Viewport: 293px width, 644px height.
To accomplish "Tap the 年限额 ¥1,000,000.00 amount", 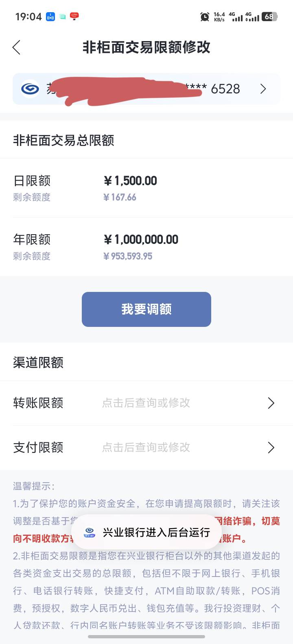I will coord(141,239).
